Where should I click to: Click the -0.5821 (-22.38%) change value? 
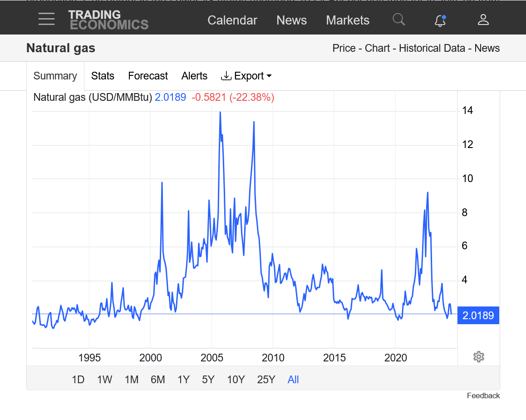[x=233, y=97]
